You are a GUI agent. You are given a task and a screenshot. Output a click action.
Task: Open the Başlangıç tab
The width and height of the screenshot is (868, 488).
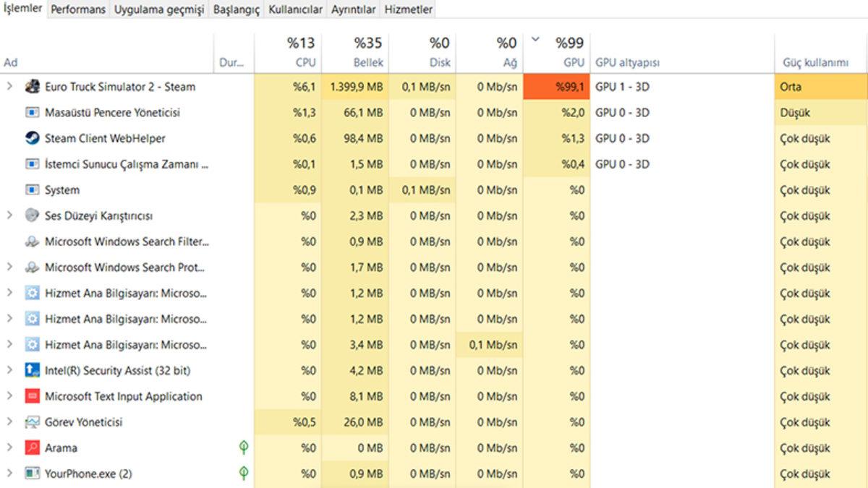click(x=236, y=9)
